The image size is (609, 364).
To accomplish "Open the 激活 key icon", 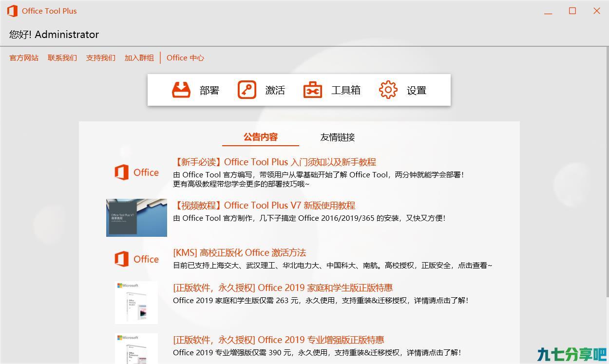I will 247,90.
